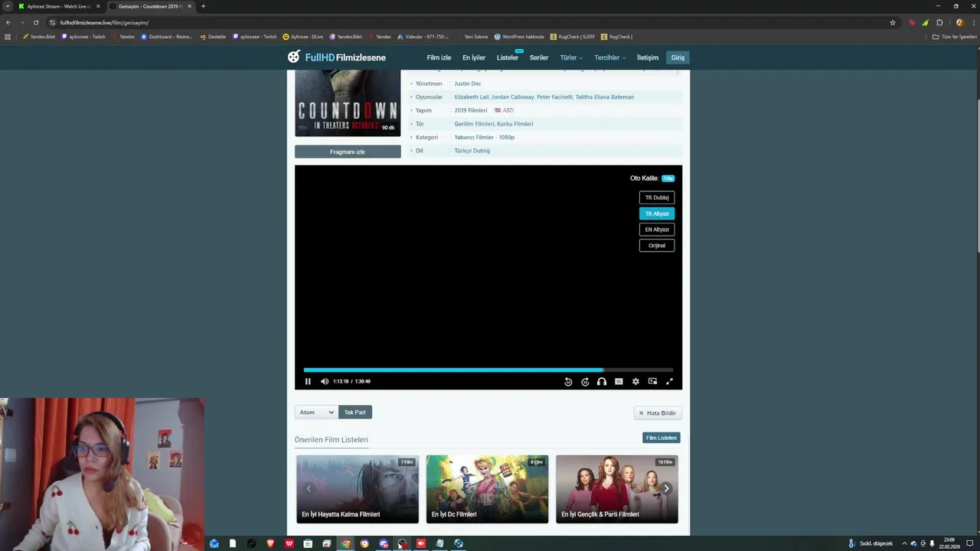Open the taskbar clock showing 23:09
Image resolution: width=980 pixels, height=551 pixels.
949,543
